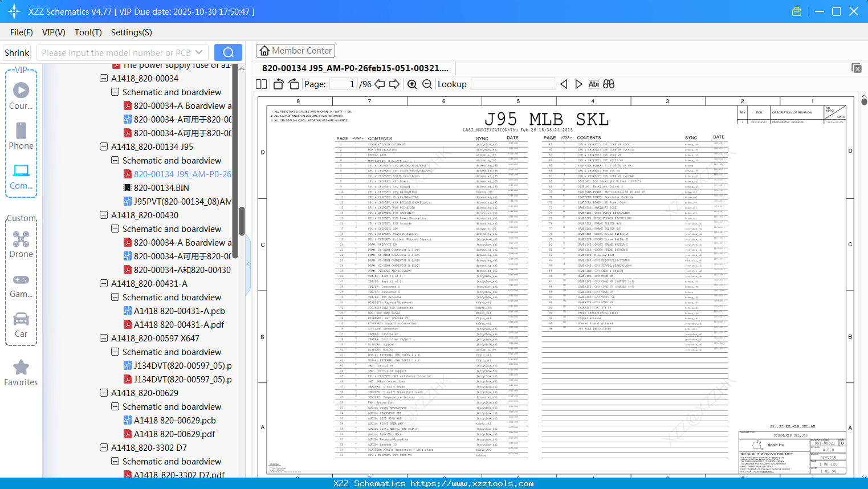The height and width of the screenshot is (489, 868).
Task: Click the binoculars search icon
Action: click(x=609, y=84)
